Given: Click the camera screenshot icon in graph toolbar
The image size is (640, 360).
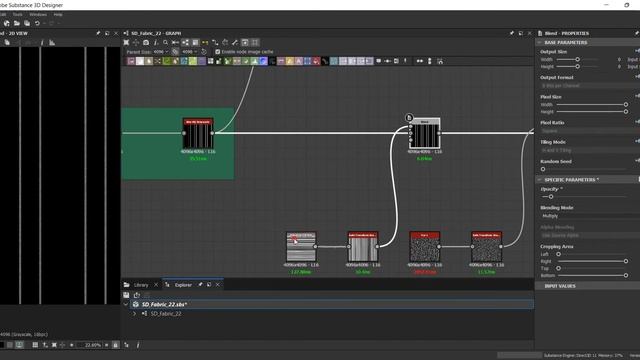Looking at the screenshot, I should tap(146, 42).
